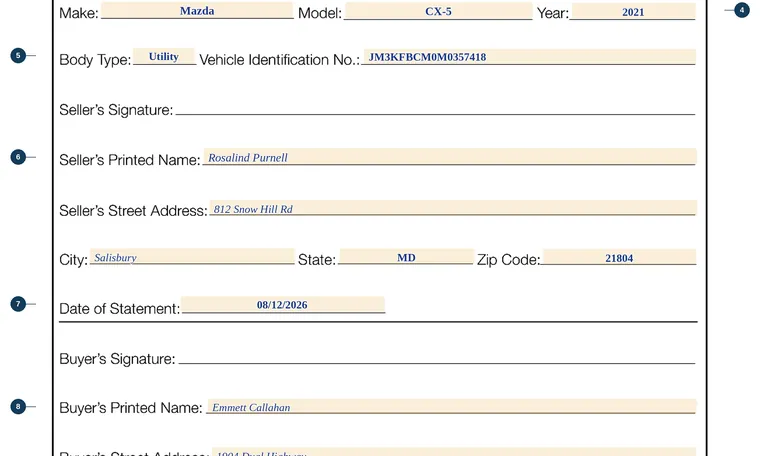Click the 'Date of Statement:' label
The image size is (760, 456).
(x=119, y=309)
